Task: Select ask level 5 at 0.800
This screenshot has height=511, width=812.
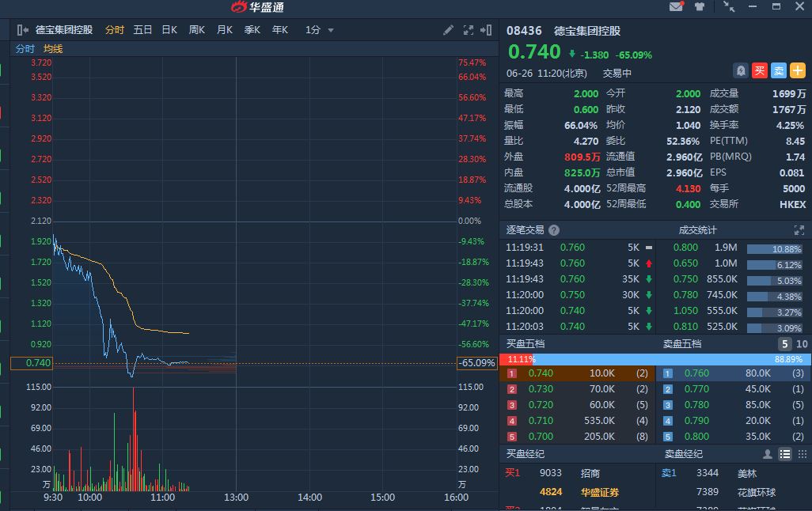Action: 734,437
